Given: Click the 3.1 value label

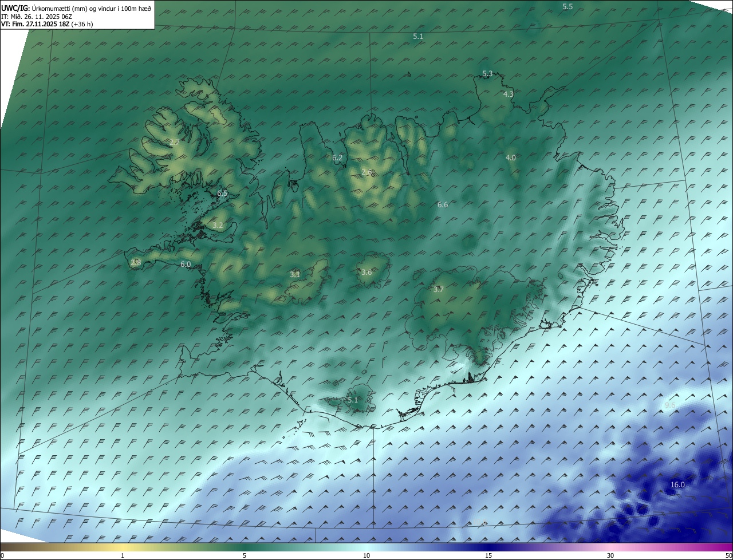Looking at the screenshot, I should (295, 275).
